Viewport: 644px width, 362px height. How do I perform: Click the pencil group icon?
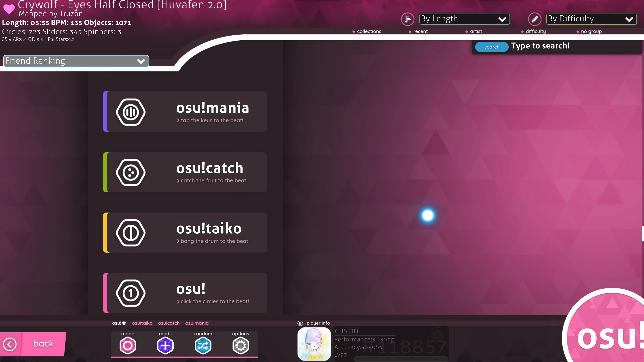(x=534, y=19)
